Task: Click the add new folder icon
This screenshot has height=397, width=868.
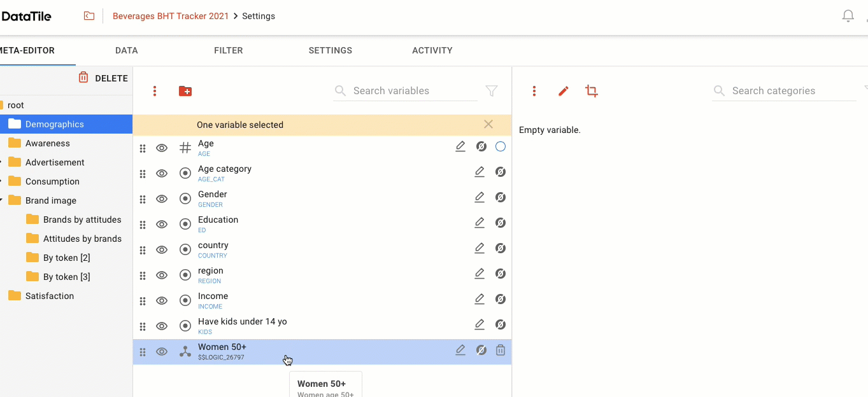Action: tap(185, 92)
